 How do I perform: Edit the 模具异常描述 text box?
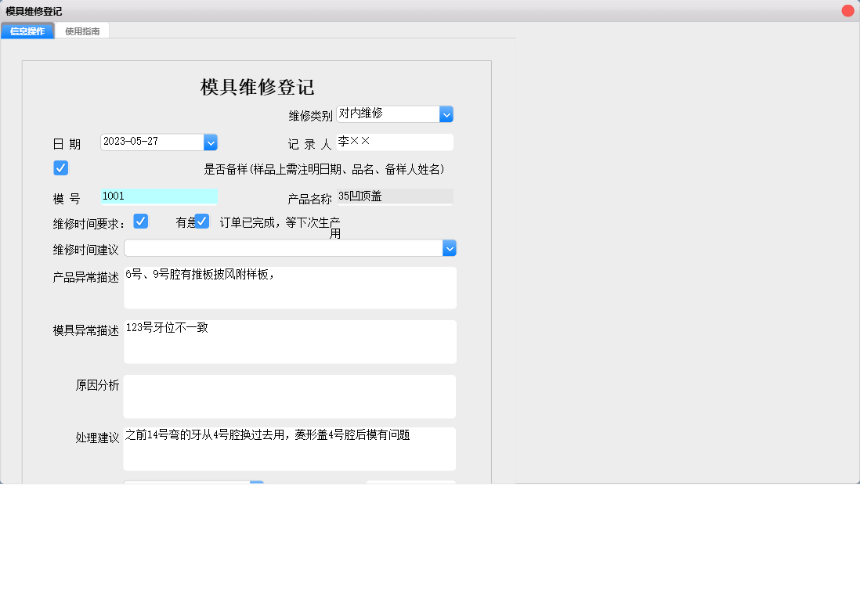click(290, 341)
